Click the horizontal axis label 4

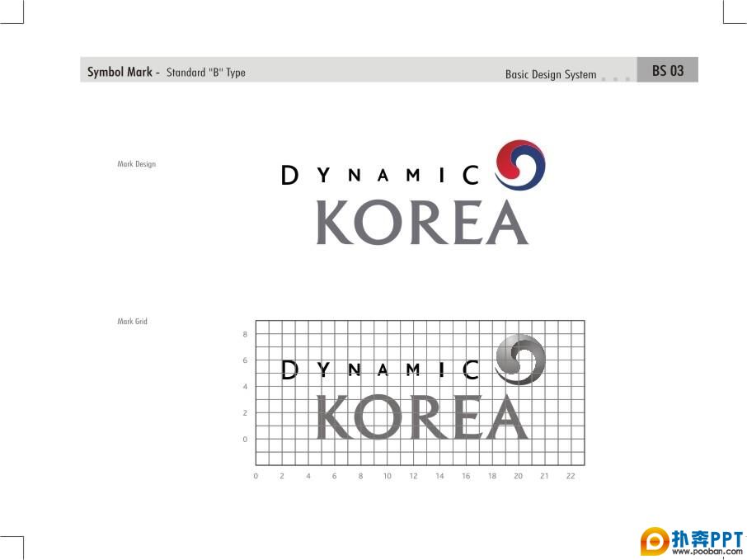coord(308,476)
